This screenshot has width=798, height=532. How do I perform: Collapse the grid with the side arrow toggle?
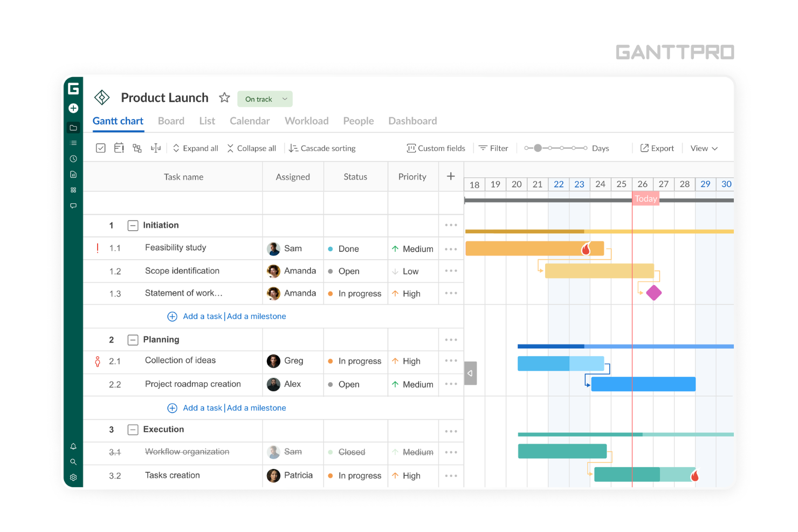(470, 373)
